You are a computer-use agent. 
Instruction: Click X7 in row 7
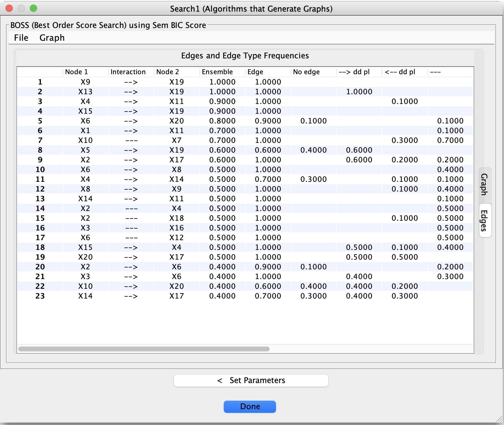(177, 140)
